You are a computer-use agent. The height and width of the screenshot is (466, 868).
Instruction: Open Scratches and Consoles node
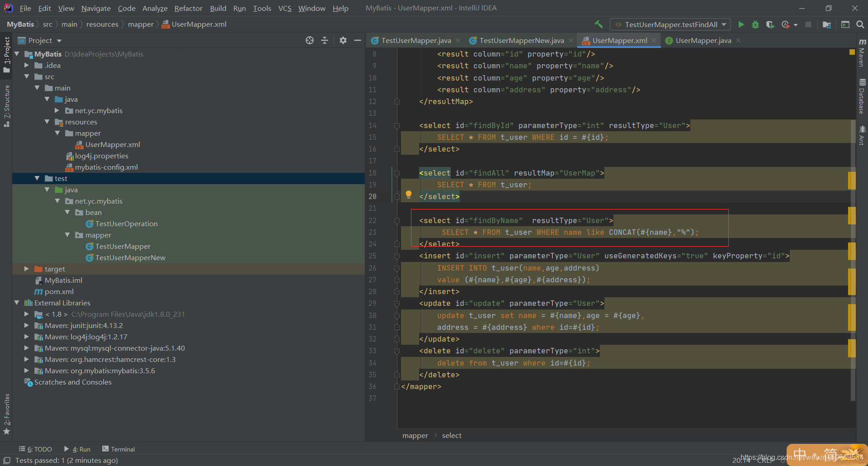pyautogui.click(x=73, y=382)
